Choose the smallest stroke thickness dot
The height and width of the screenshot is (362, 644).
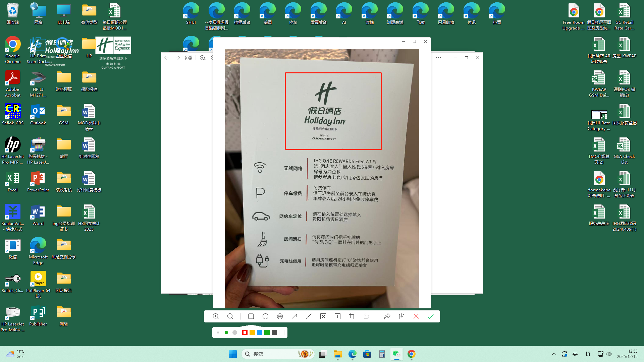point(218,333)
